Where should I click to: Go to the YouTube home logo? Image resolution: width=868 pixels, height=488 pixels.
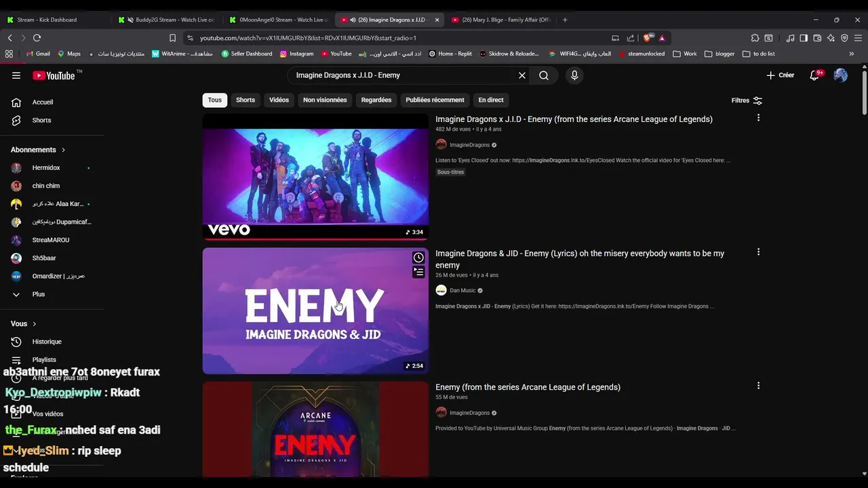coord(54,75)
